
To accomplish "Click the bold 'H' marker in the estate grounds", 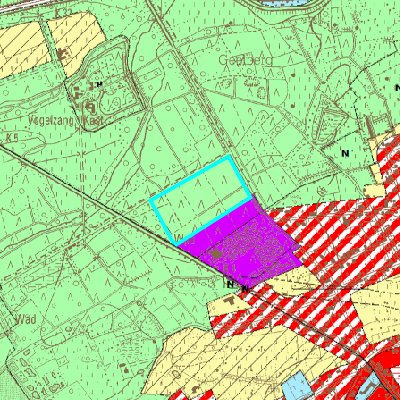I will coord(99,84).
